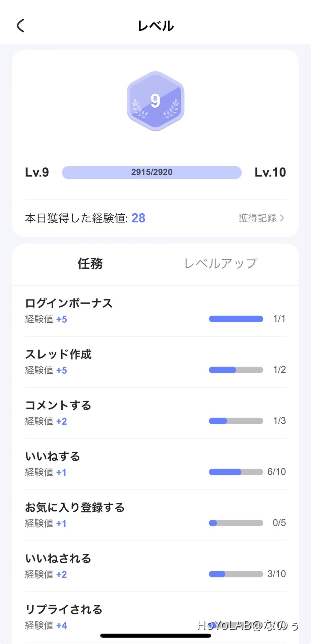
Task: Select the スレッド作成 task row
Action: pyautogui.click(x=155, y=362)
